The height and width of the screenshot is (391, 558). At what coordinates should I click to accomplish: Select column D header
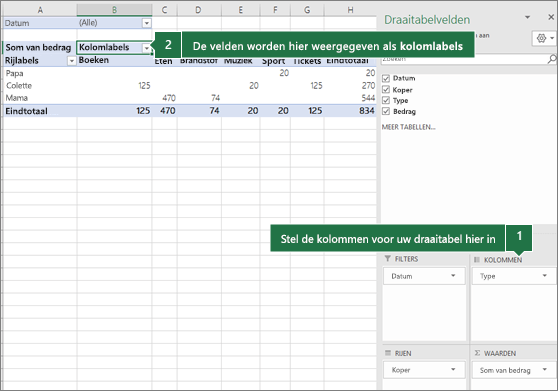point(199,10)
